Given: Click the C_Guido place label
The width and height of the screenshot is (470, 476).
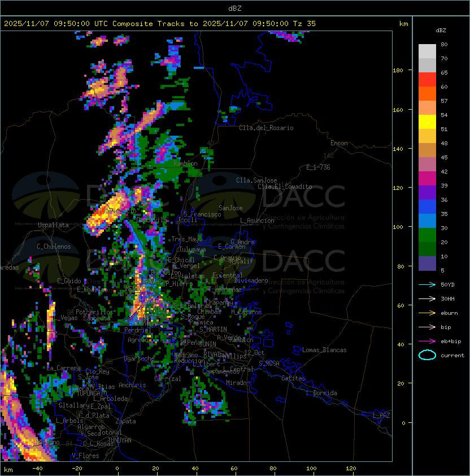Looking at the screenshot, I should tap(69, 281).
